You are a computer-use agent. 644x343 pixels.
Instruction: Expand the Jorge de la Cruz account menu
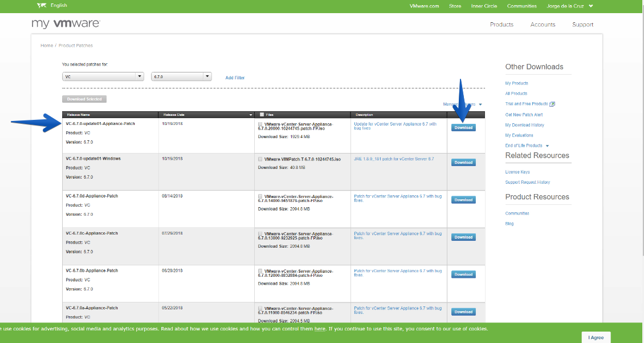[x=590, y=6]
